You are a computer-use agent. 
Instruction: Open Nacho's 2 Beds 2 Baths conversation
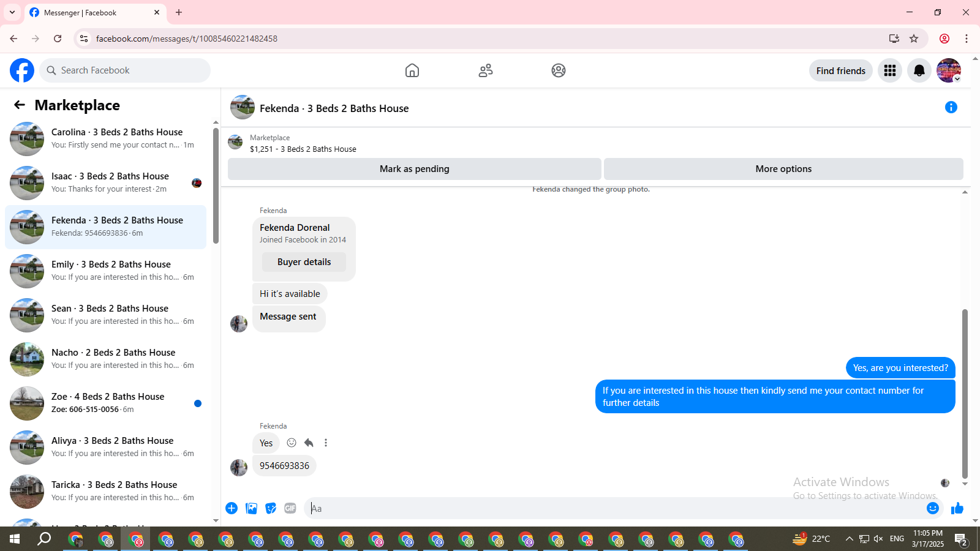pyautogui.click(x=105, y=359)
